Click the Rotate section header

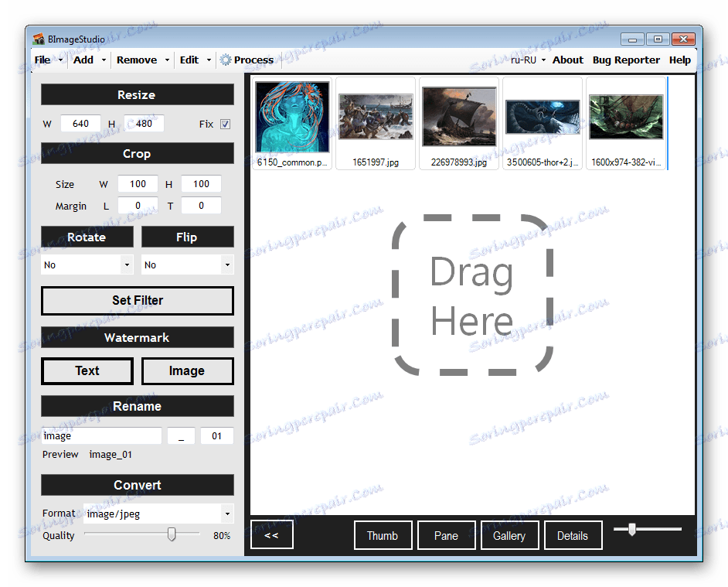click(87, 237)
